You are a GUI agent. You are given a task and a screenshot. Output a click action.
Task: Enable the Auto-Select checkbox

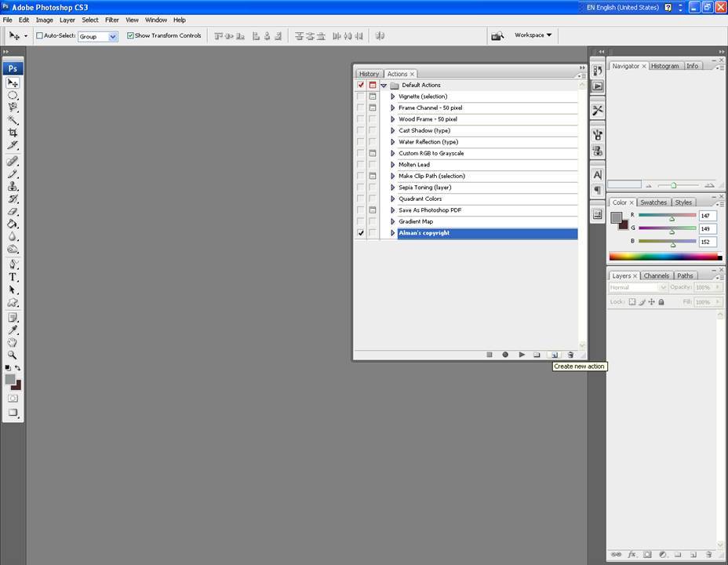[39, 35]
